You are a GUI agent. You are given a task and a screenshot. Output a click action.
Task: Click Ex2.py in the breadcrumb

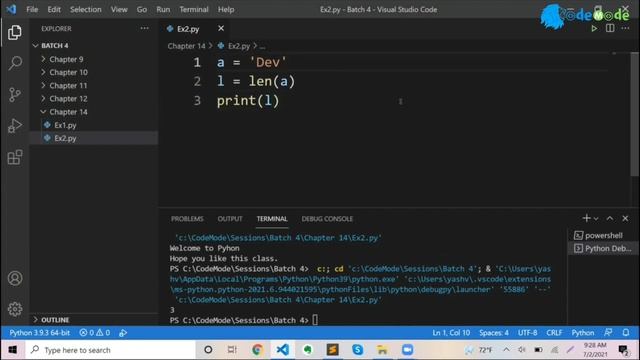click(x=239, y=46)
